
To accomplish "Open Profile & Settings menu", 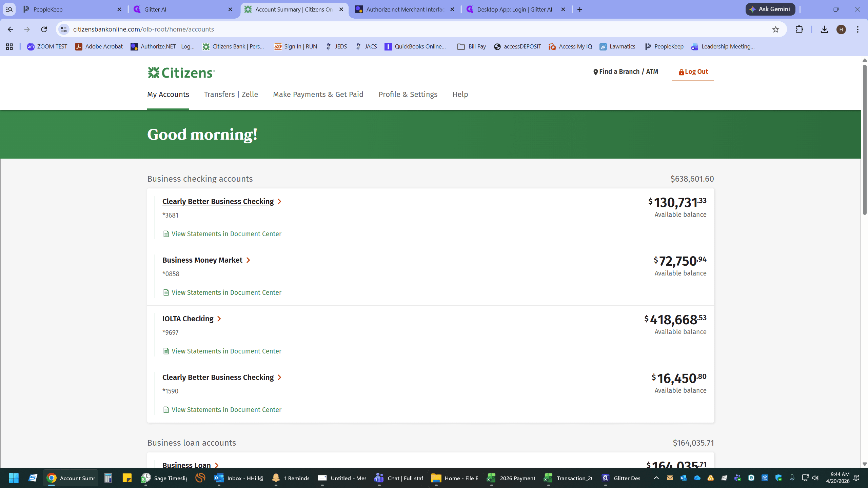I will click(x=408, y=95).
